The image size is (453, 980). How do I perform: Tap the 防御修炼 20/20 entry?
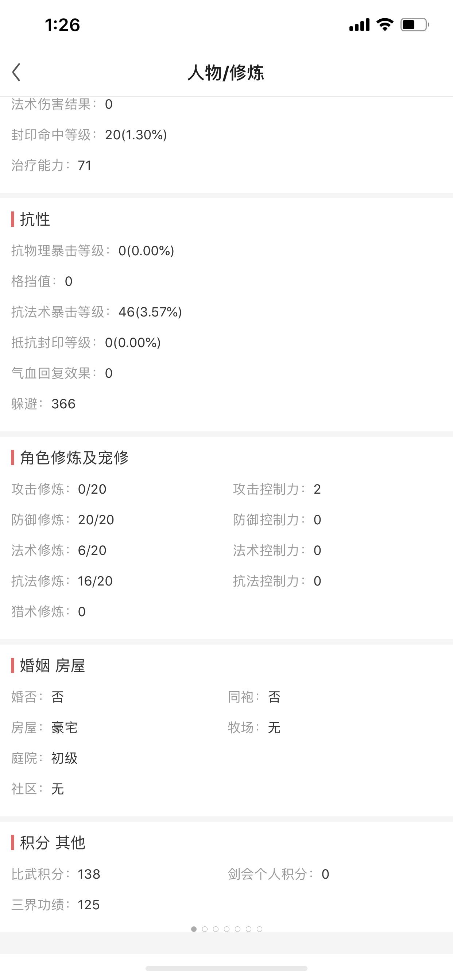[63, 520]
